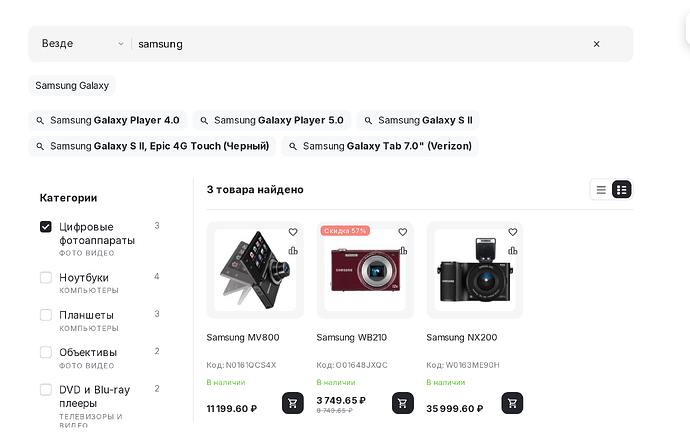Click product code "W0163ME90H"
Image resolution: width=690 pixels, height=442 pixels.
click(473, 365)
